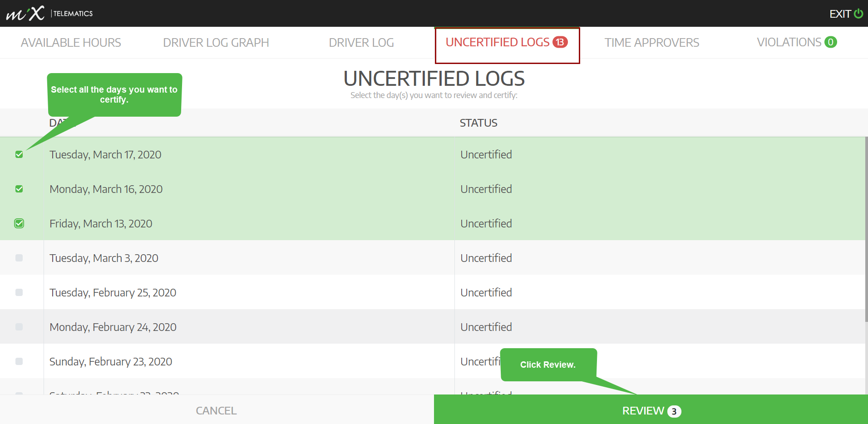
Task: Open the Driver Log tab
Action: click(x=361, y=43)
